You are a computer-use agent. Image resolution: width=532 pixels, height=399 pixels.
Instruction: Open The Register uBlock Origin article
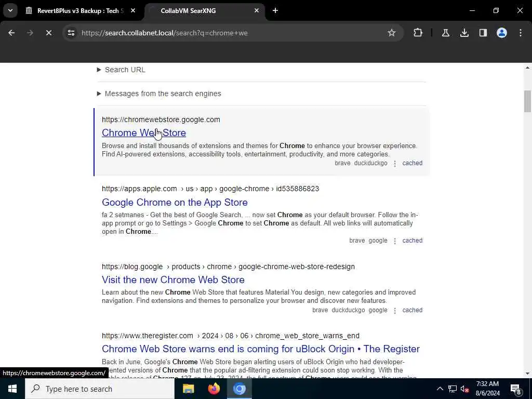pos(261,349)
